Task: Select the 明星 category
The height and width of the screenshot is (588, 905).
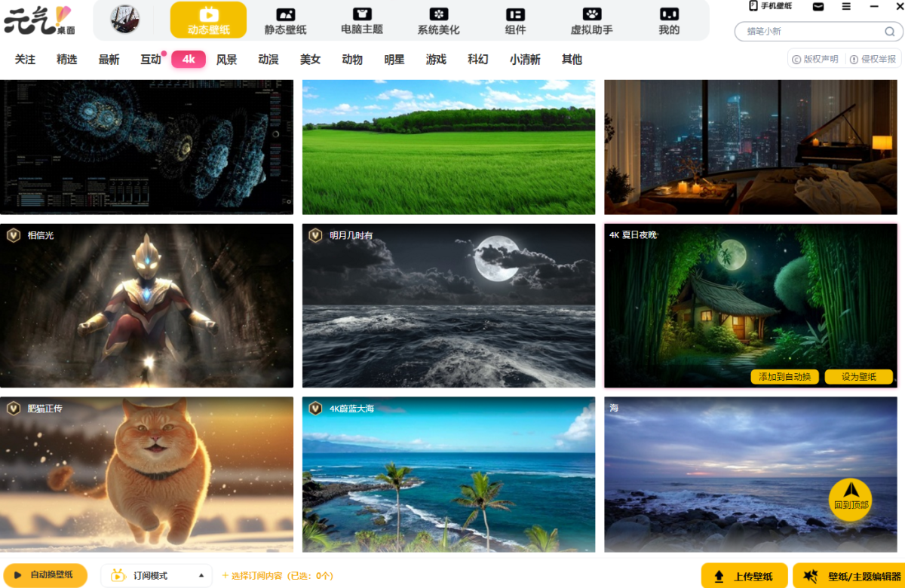Action: tap(394, 60)
